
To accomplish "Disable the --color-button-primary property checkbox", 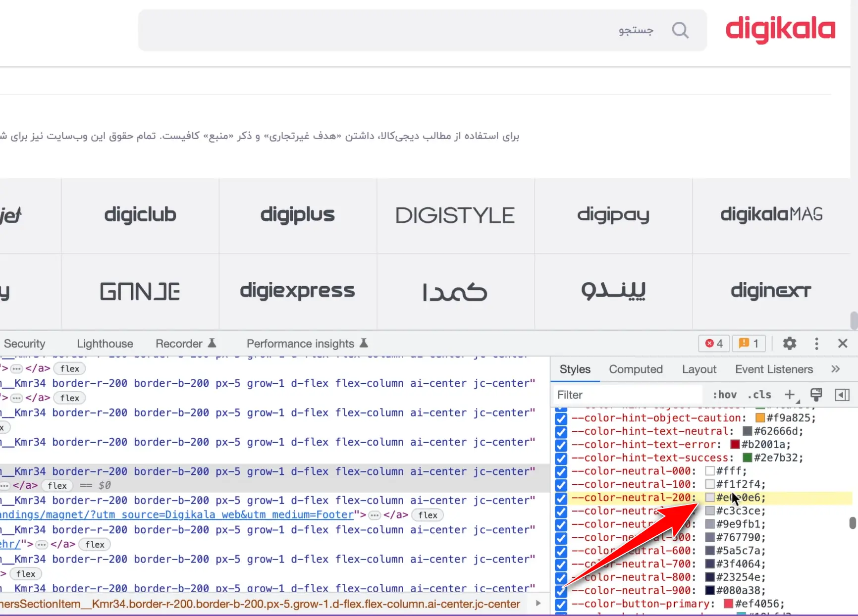I will 561,604.
